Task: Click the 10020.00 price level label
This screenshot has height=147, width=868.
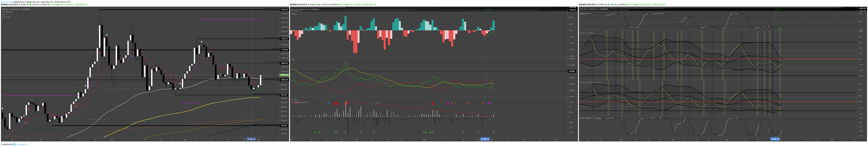Action: 284,80
